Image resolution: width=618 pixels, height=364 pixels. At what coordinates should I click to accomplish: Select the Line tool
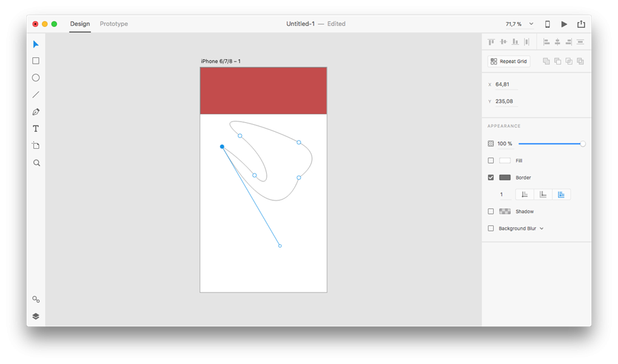tap(36, 94)
